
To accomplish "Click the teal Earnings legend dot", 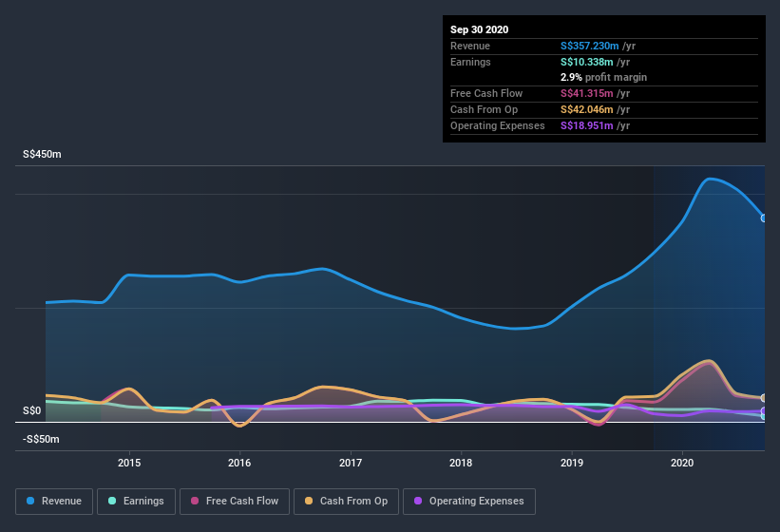I will click(112, 501).
